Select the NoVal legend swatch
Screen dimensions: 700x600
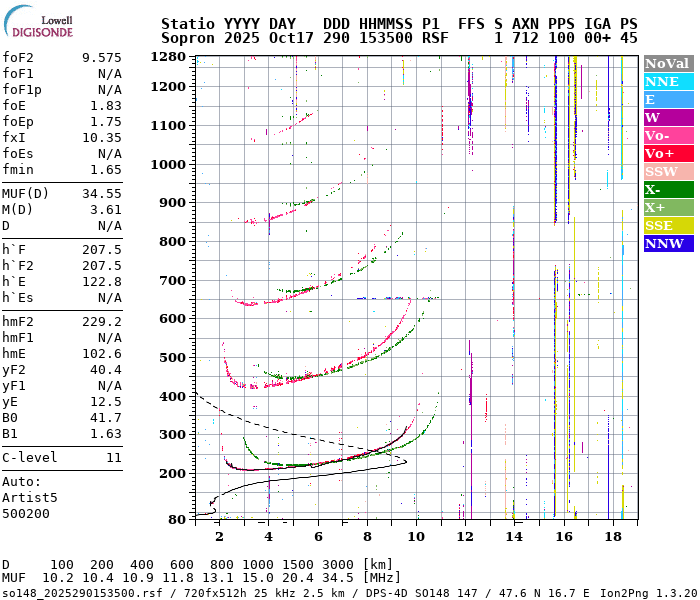[x=668, y=64]
